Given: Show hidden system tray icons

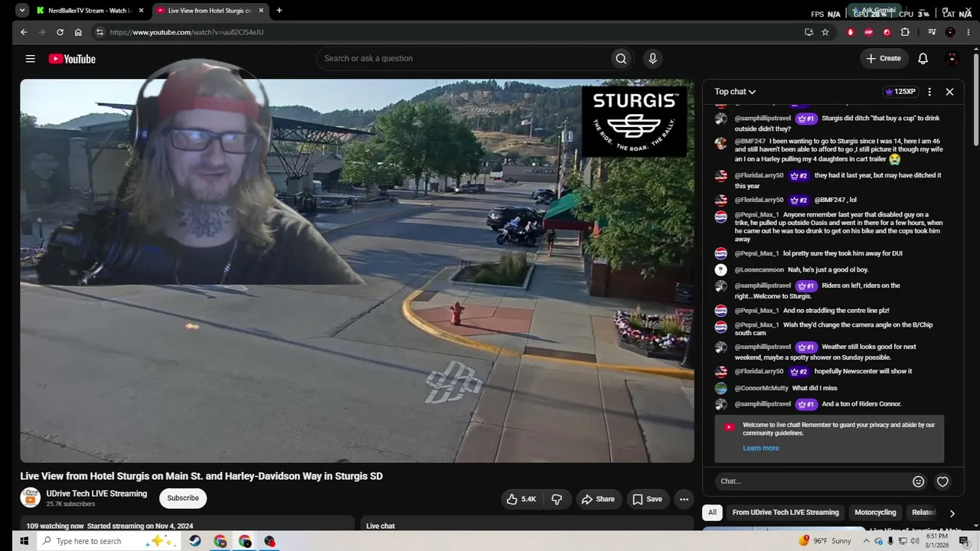Looking at the screenshot, I should coord(865,541).
